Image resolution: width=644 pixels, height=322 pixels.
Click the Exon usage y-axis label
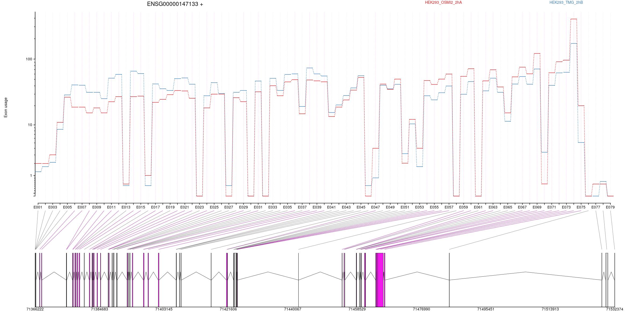[6, 107]
